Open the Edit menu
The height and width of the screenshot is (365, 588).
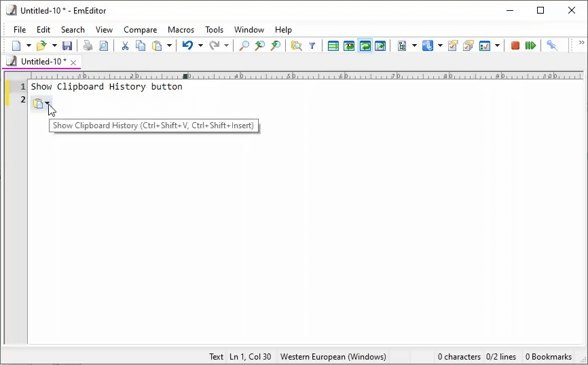click(43, 30)
